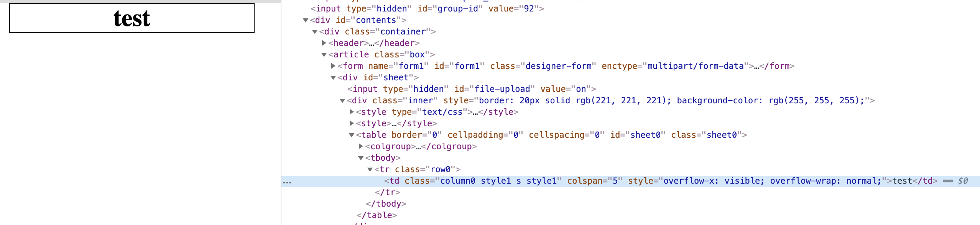Select the hidden input file-upload line
The height and width of the screenshot is (225, 980).
point(472,89)
